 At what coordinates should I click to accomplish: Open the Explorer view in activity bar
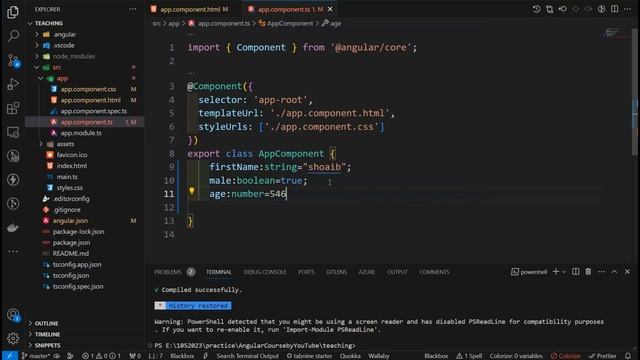point(13,12)
